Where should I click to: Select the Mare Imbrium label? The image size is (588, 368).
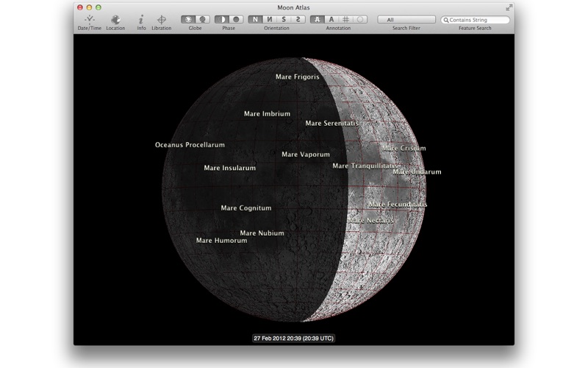point(267,114)
